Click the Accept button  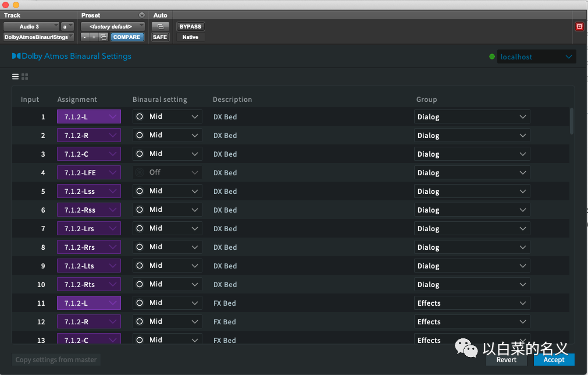(x=554, y=360)
